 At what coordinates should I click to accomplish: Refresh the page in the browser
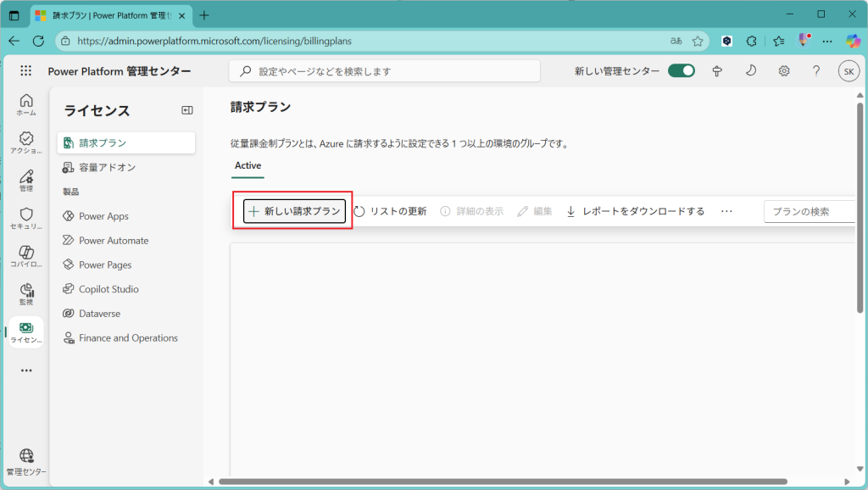38,41
